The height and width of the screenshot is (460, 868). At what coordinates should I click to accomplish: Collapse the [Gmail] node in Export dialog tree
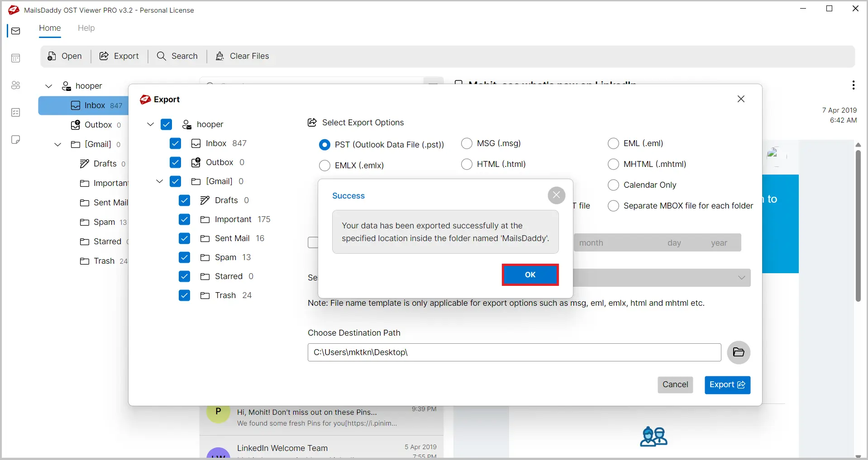point(159,181)
